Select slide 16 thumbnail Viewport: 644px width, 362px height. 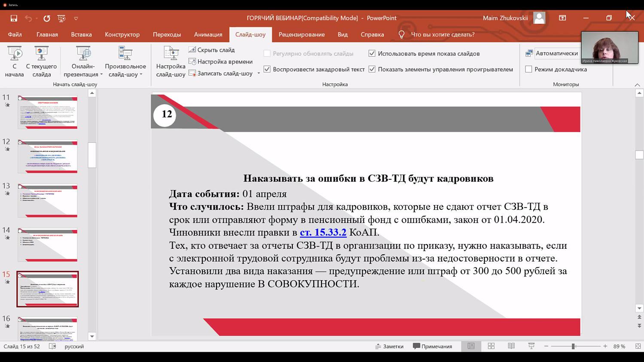[48, 328]
